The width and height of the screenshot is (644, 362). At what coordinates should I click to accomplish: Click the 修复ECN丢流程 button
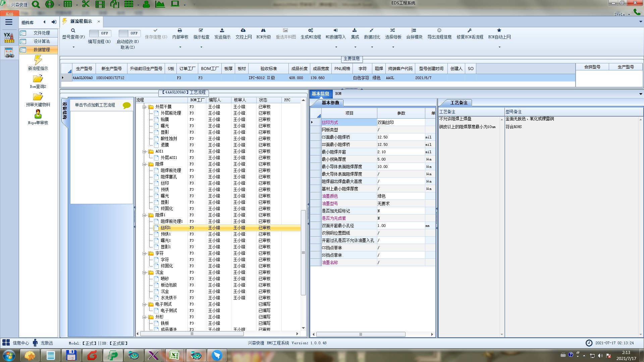[470, 34]
